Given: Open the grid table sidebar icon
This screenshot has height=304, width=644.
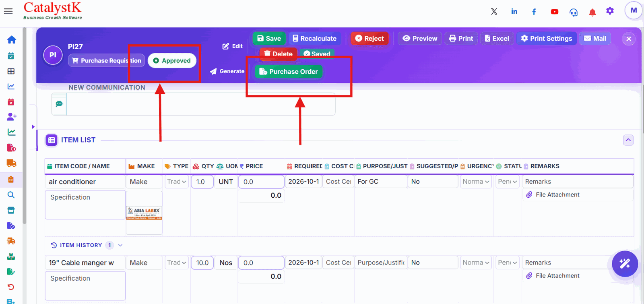Looking at the screenshot, I should point(11,71).
